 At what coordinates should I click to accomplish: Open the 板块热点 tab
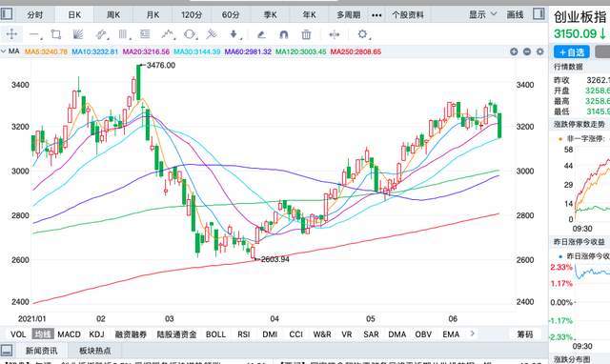coord(95,351)
